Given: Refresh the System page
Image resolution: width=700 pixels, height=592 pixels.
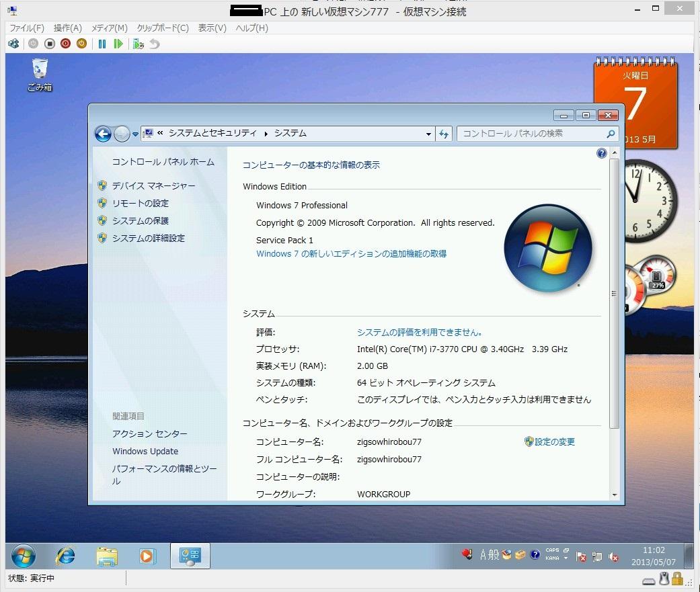Looking at the screenshot, I should [444, 134].
